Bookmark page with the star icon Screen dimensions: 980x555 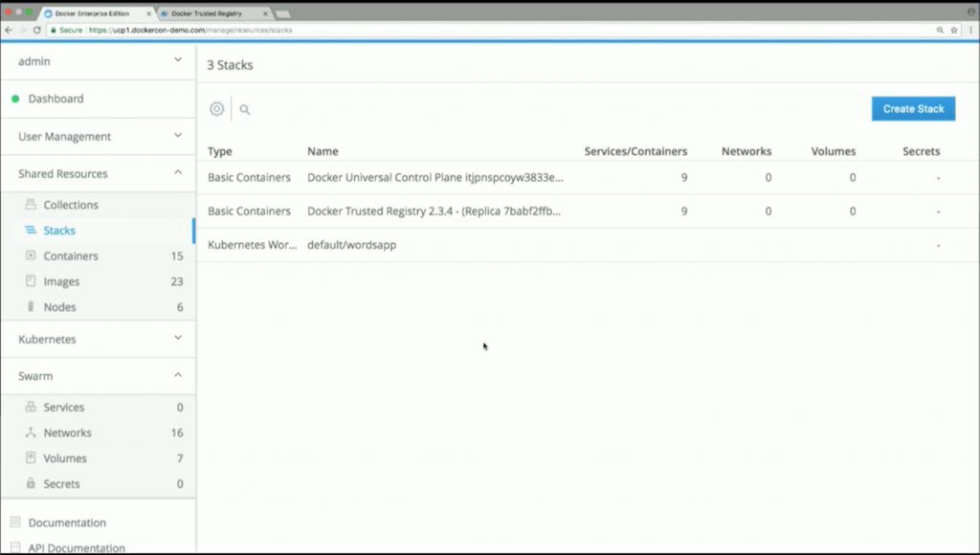(954, 30)
